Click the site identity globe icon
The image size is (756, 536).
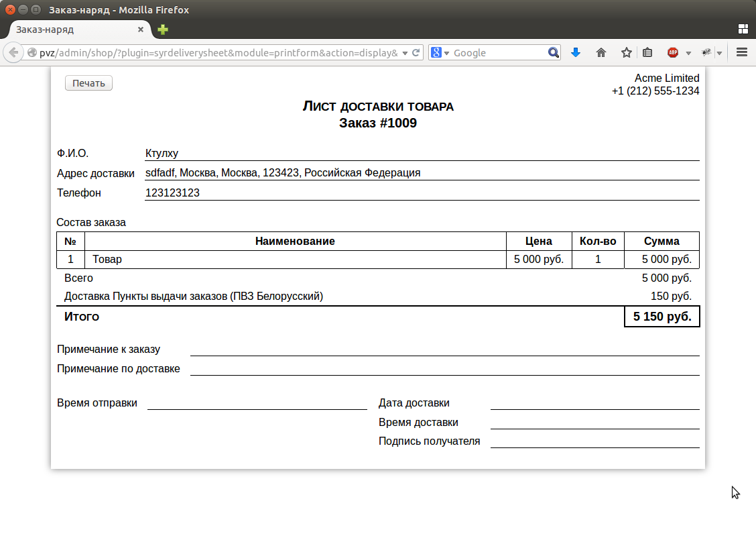[x=31, y=52]
